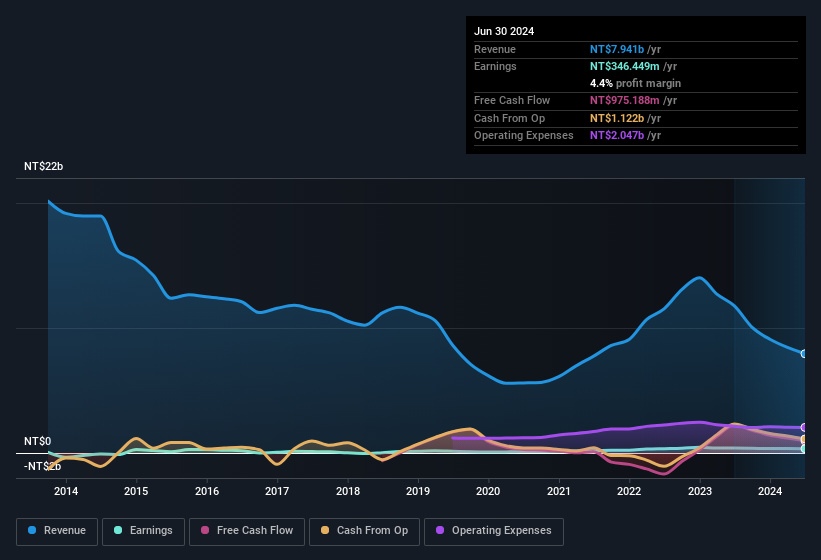Image resolution: width=821 pixels, height=560 pixels.
Task: Click the NT$0 y-axis label
Action: pos(38,441)
